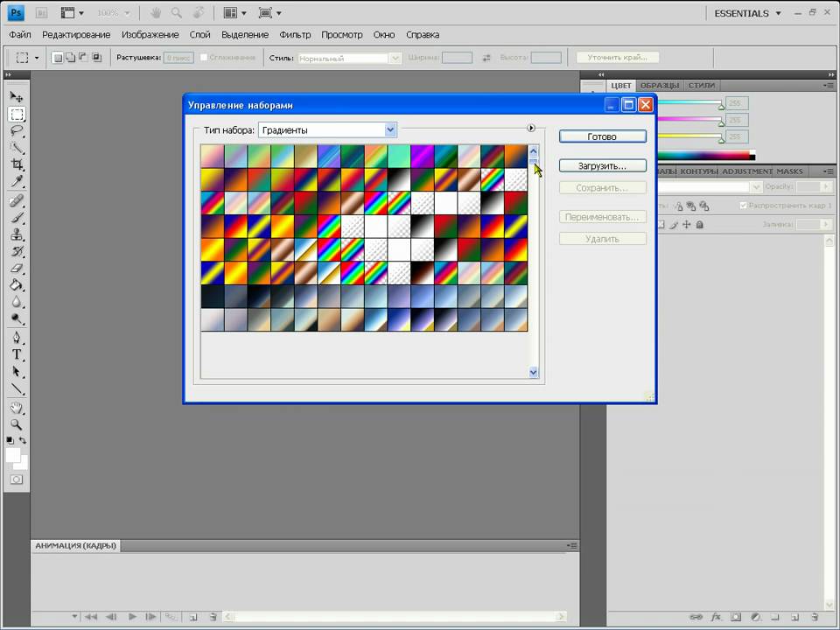Screen dimensions: 840x630
Task: Open the Тип набора dropdown
Action: (x=390, y=129)
